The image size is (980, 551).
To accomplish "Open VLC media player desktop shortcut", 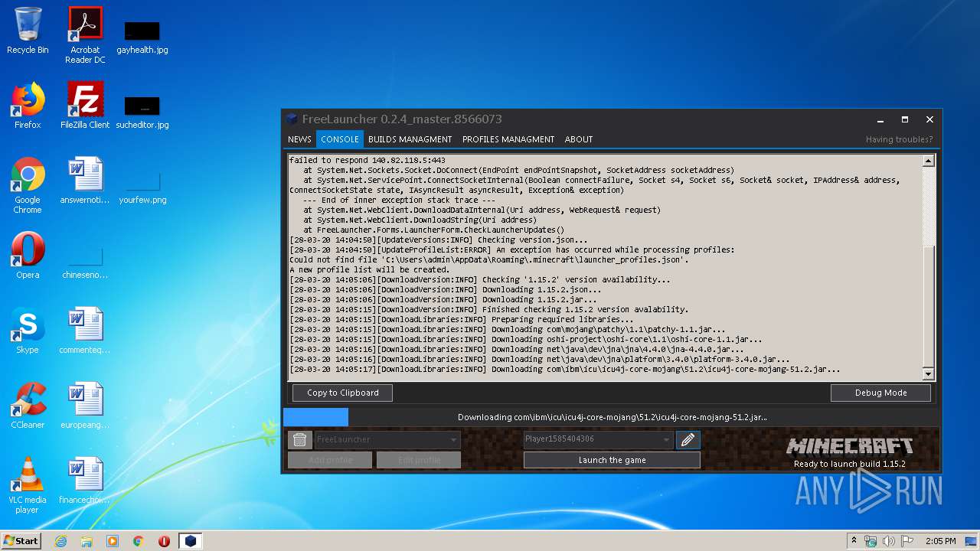I will pos(28,486).
